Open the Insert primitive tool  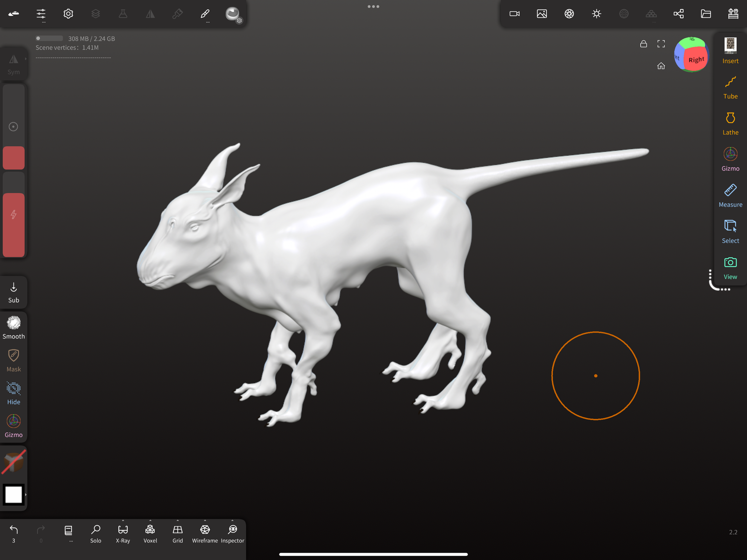730,51
